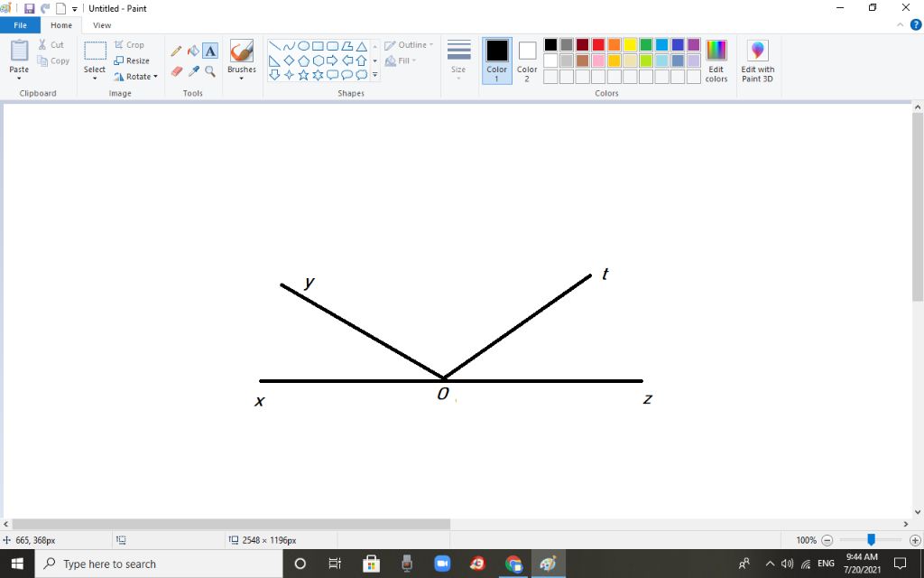The height and width of the screenshot is (578, 924).
Task: Select the Eraser tool
Action: coord(176,71)
